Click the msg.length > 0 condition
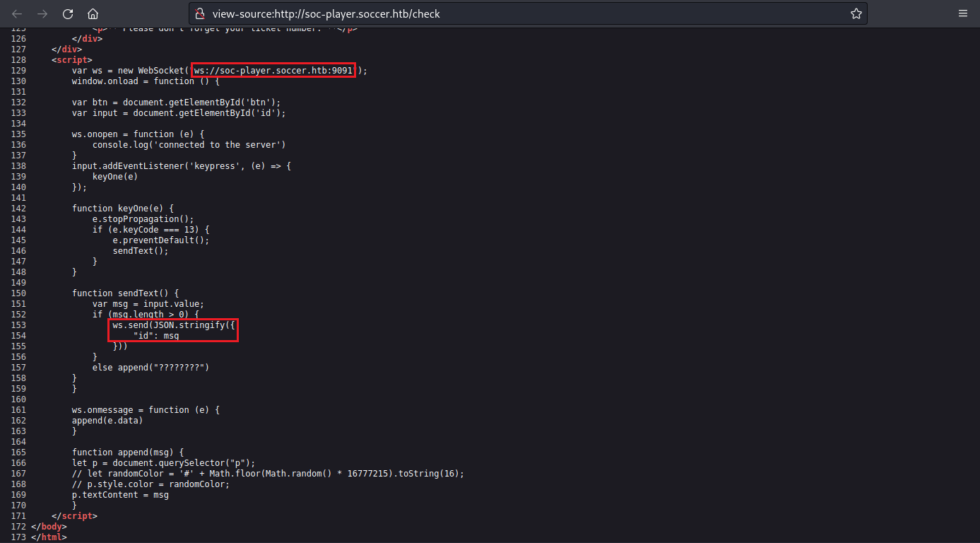The image size is (980, 543). click(x=146, y=315)
